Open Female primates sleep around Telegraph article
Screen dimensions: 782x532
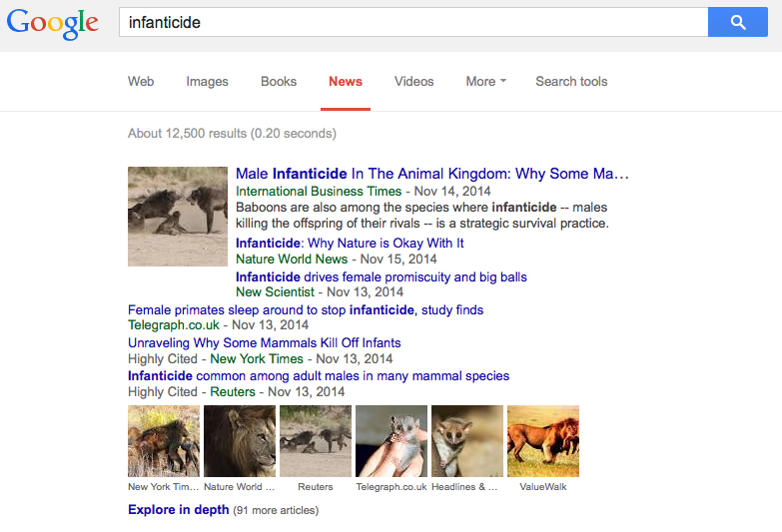tap(306, 309)
